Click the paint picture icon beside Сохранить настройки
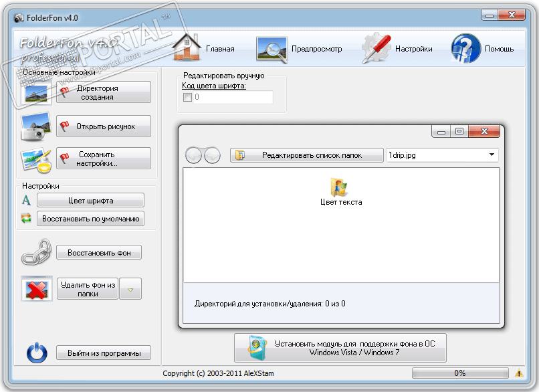The width and height of the screenshot is (539, 392). 35,160
